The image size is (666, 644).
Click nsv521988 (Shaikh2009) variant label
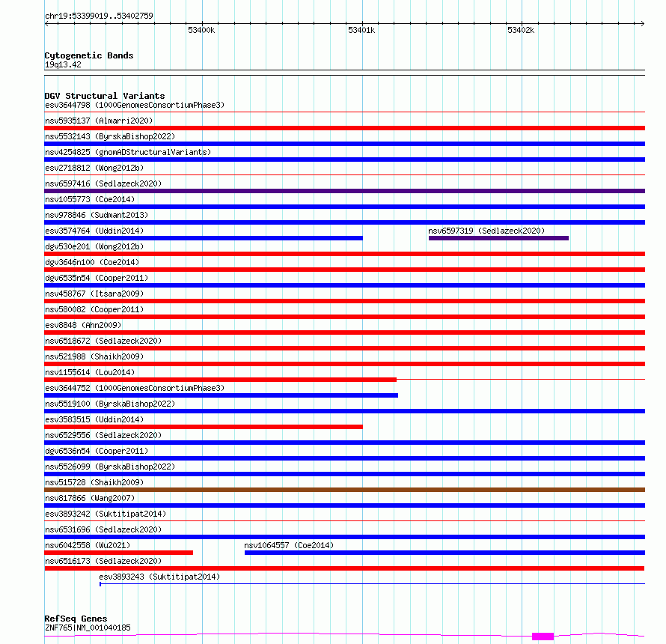pyautogui.click(x=94, y=356)
